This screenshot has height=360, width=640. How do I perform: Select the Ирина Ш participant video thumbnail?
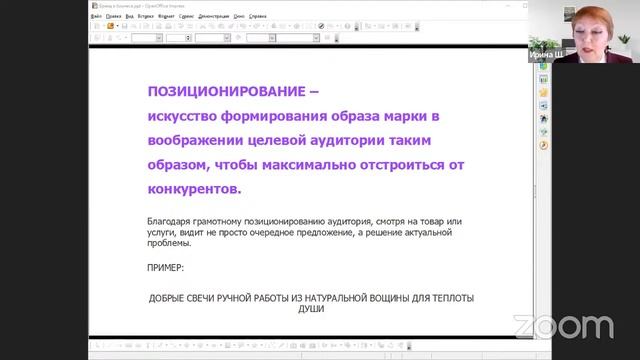coord(584,31)
